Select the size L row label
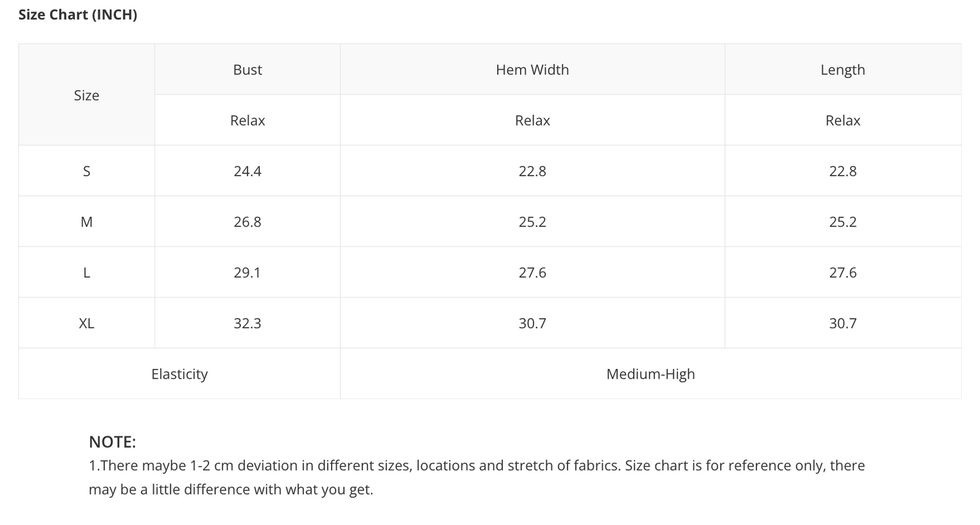Screen dimensions: 980x525 point(87,272)
